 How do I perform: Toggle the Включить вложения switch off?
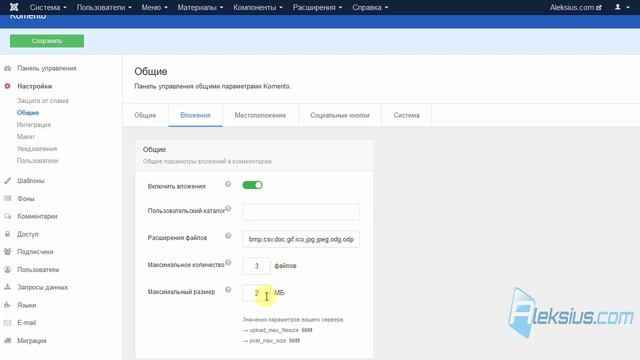tap(252, 185)
